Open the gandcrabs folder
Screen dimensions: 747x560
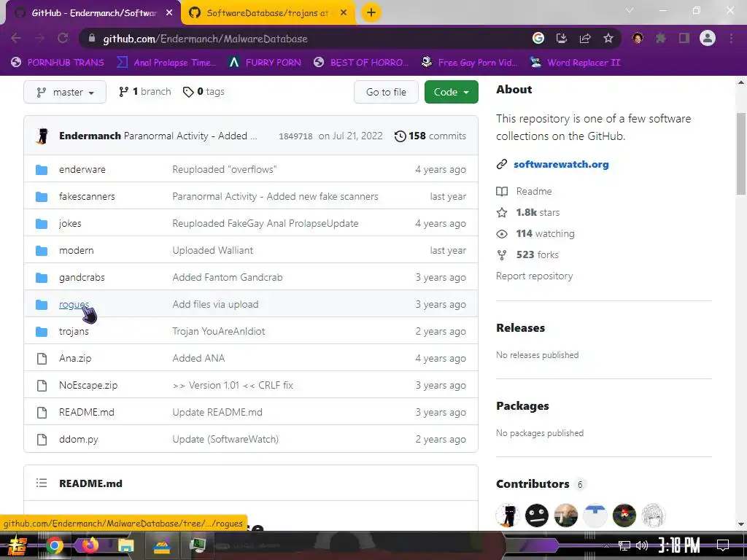point(82,278)
